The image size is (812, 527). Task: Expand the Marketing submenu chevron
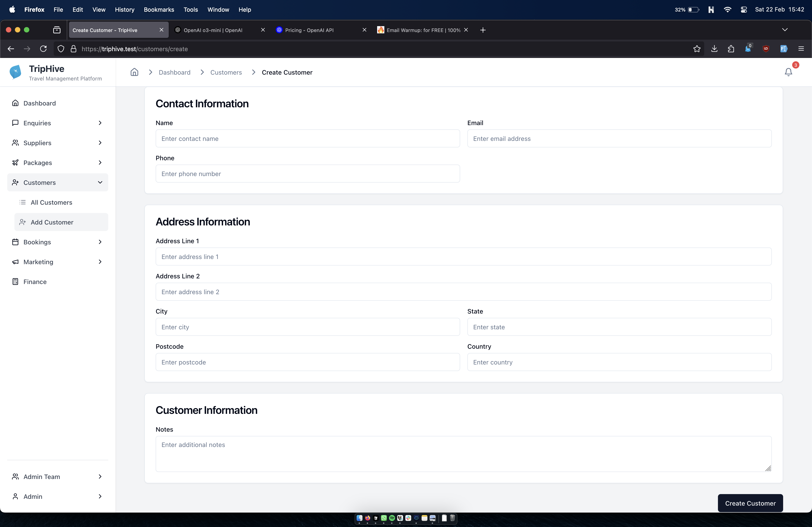(x=100, y=261)
